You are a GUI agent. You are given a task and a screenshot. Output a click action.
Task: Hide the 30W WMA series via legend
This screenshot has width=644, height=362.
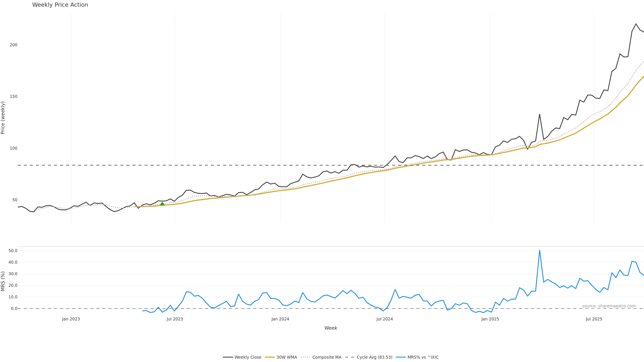click(286, 357)
